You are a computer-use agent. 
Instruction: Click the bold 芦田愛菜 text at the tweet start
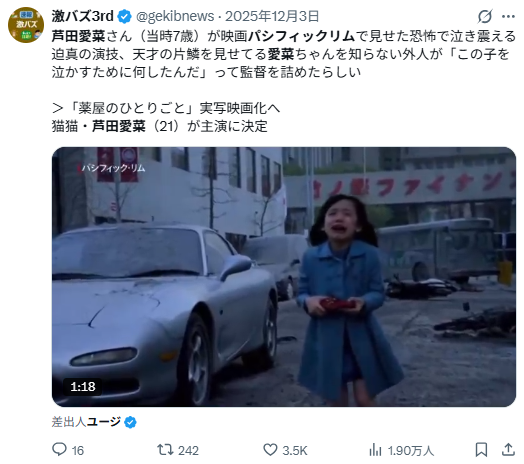click(78, 36)
